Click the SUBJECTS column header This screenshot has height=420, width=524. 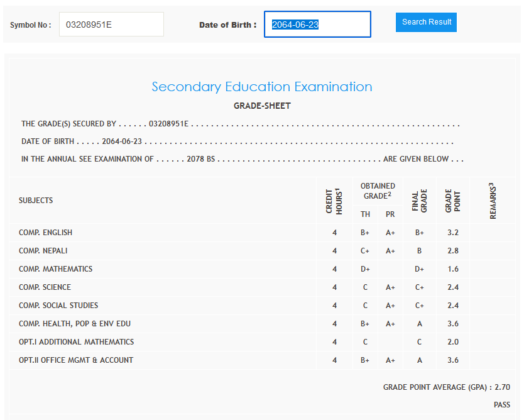(x=36, y=201)
